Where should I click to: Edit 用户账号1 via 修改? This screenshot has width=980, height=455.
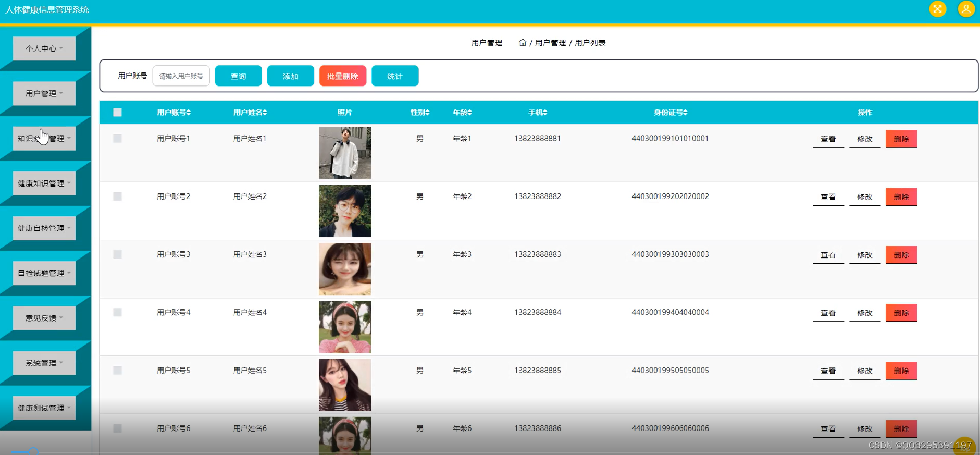point(865,139)
